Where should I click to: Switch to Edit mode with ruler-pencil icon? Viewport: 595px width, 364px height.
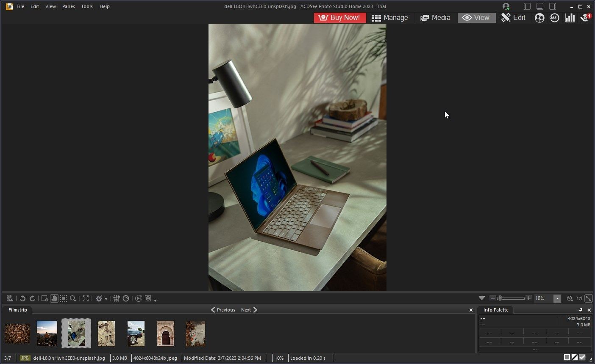click(513, 17)
